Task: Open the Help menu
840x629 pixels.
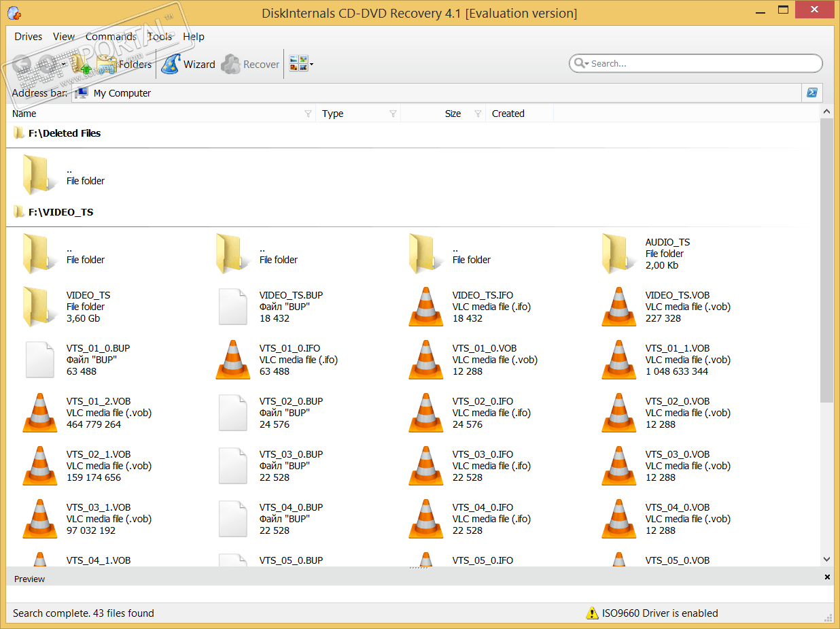Action: [x=194, y=37]
